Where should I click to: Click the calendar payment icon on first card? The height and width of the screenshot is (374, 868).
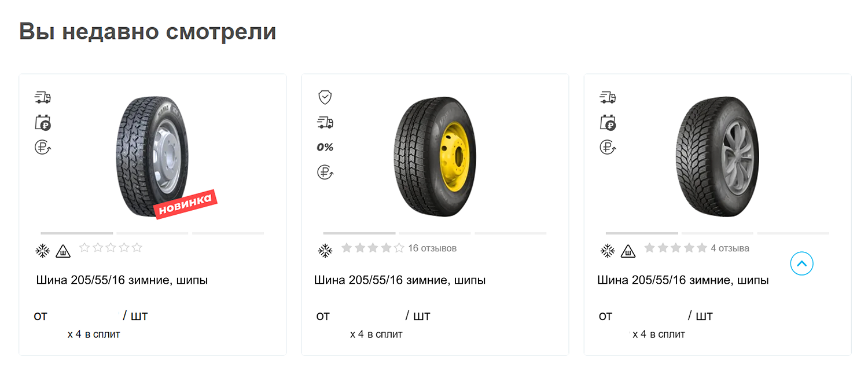43,123
